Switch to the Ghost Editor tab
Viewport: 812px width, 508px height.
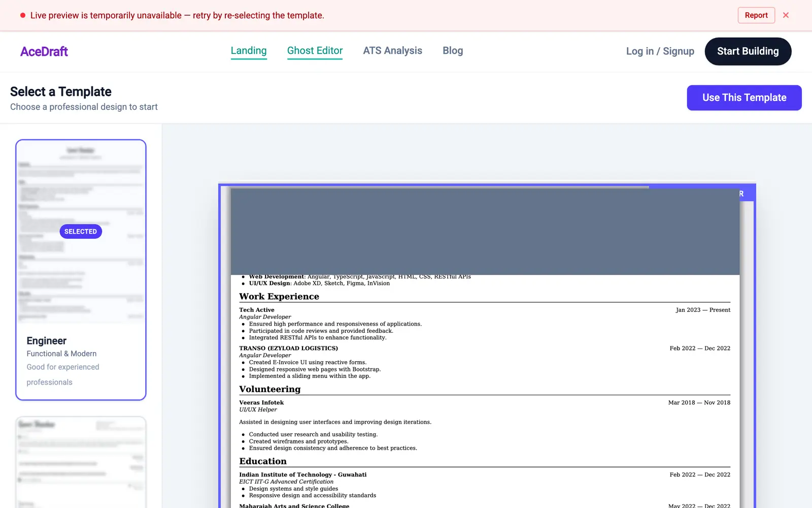[x=315, y=51]
